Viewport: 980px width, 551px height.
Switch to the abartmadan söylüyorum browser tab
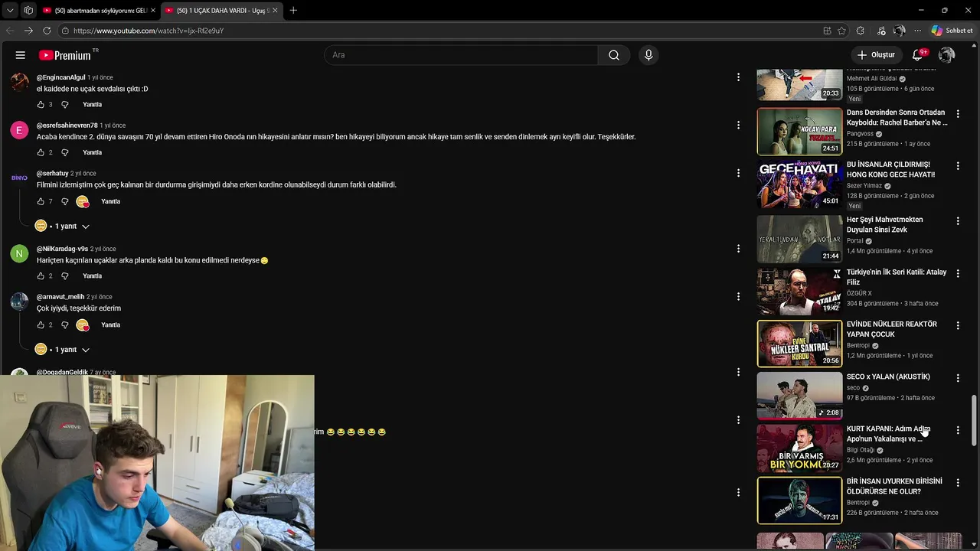click(100, 11)
